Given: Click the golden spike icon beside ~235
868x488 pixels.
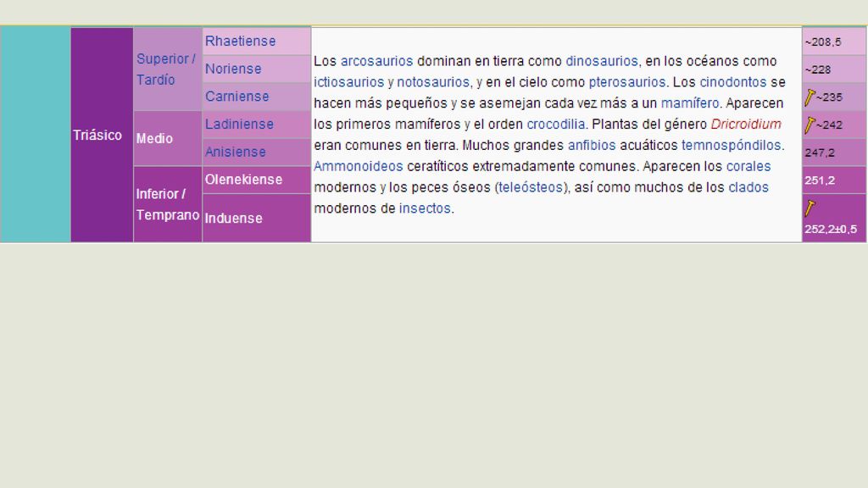Looking at the screenshot, I should (810, 97).
